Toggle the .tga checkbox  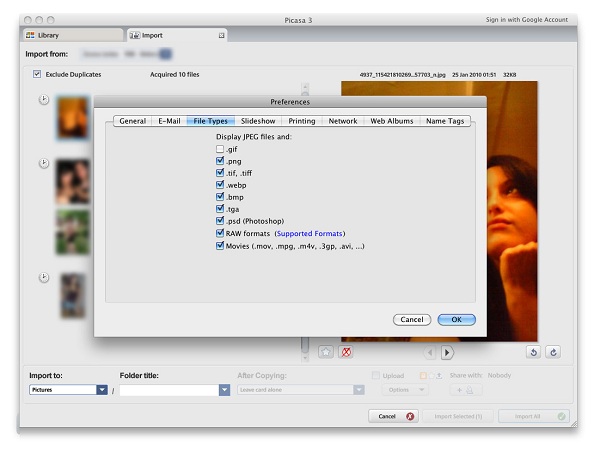click(220, 208)
